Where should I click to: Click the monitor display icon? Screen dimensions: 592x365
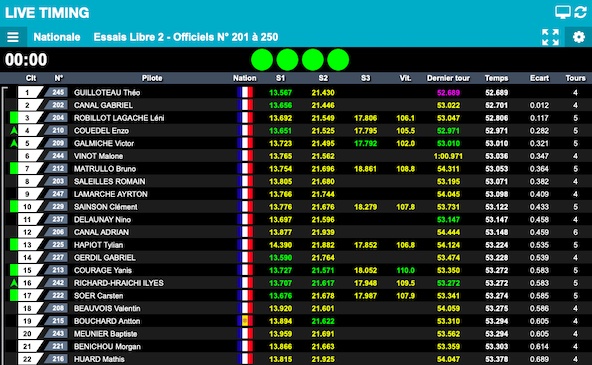point(563,12)
